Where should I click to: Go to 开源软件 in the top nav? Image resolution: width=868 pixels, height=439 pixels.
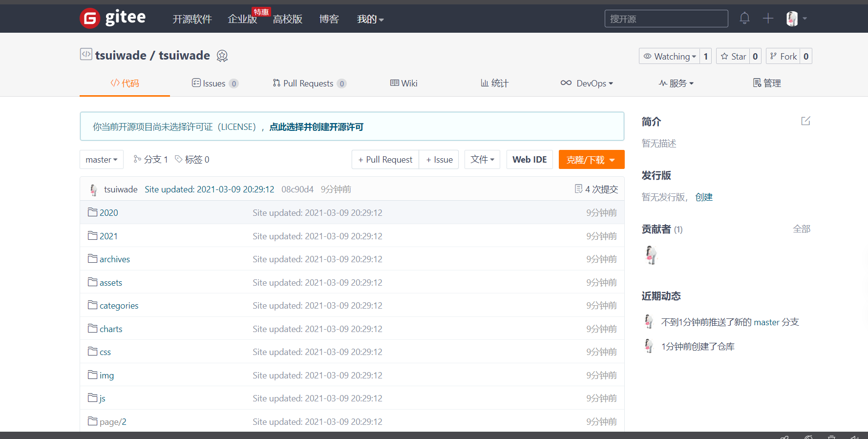(192, 19)
